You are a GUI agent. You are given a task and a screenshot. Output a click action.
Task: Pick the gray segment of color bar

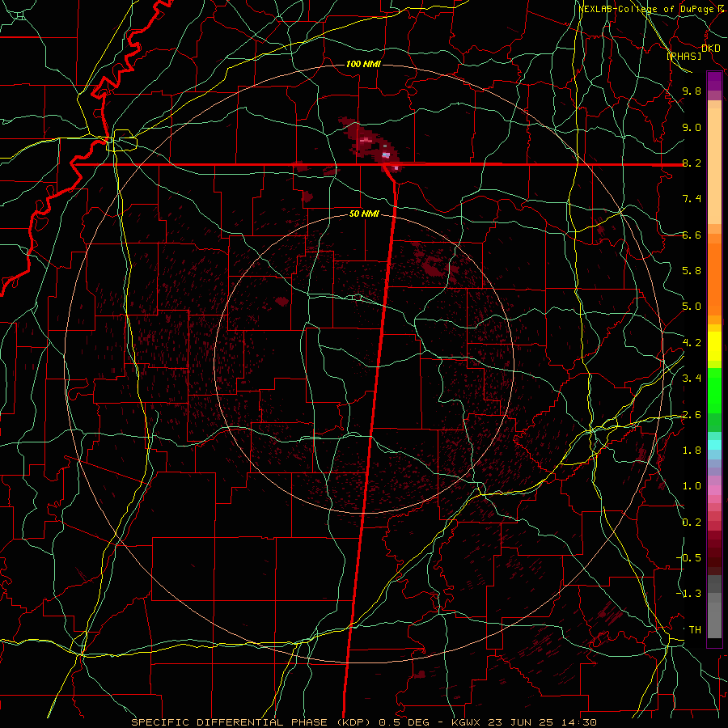point(714,620)
